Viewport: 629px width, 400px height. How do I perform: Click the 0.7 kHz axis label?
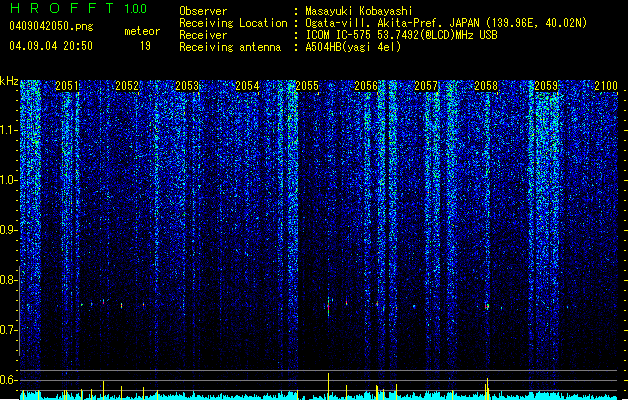pos(9,330)
